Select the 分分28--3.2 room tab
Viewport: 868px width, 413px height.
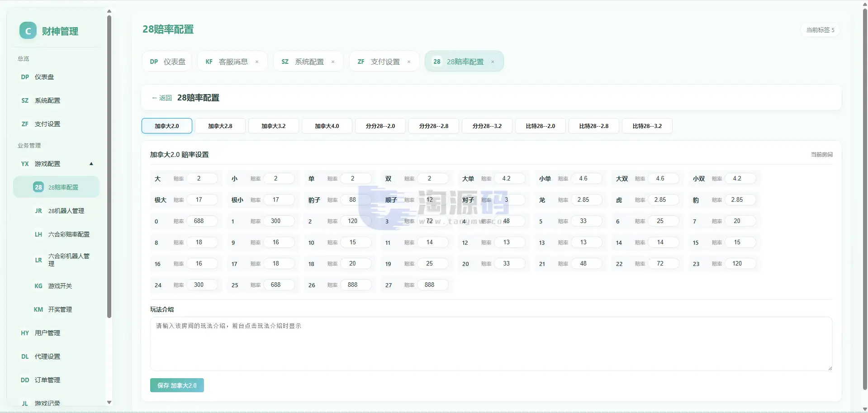point(487,126)
